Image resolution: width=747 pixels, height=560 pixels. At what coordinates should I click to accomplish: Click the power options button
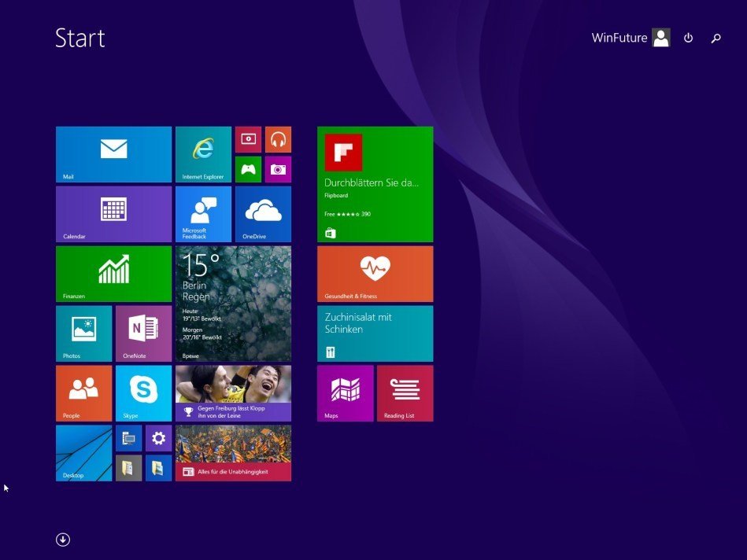(x=688, y=38)
